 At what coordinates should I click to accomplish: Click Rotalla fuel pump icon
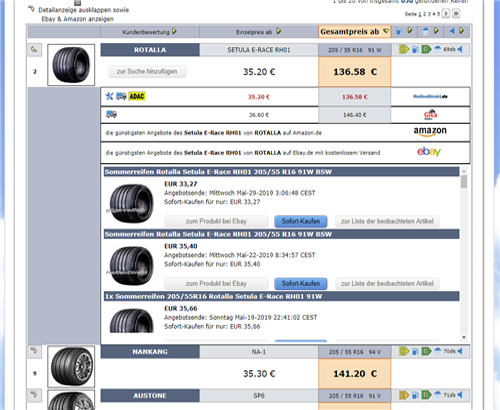pos(415,50)
